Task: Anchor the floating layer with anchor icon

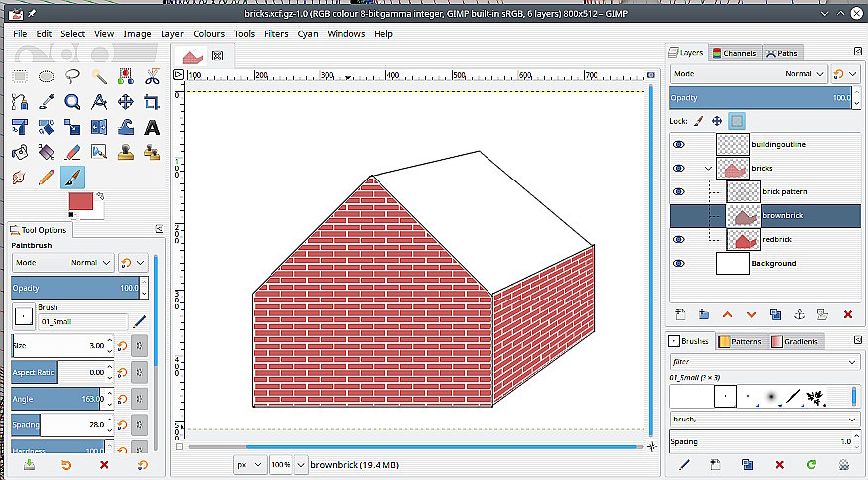Action: [x=800, y=314]
